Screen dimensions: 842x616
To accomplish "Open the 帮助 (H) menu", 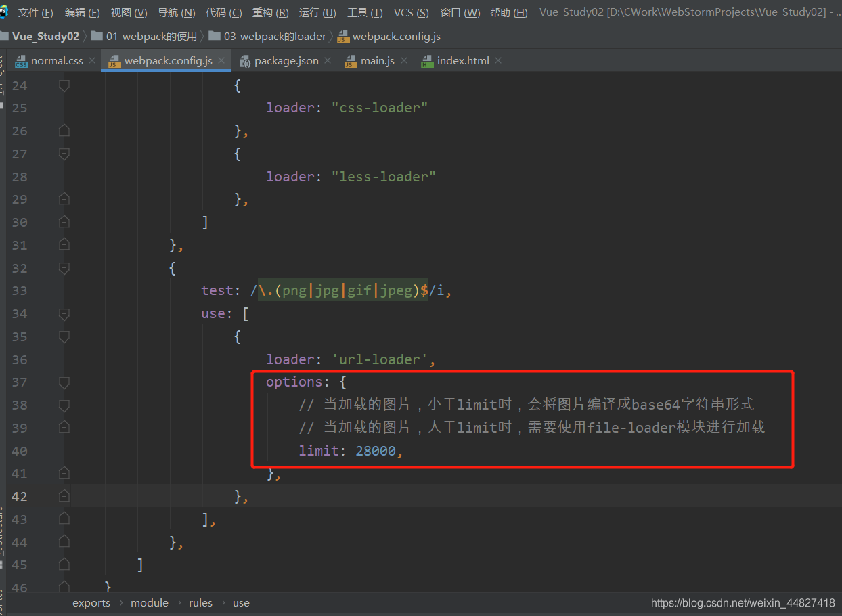I will [508, 13].
